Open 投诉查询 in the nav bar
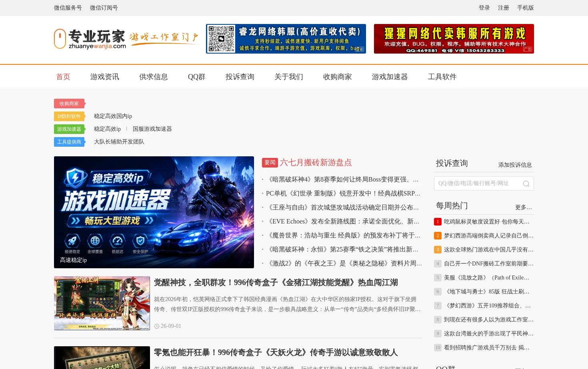 (x=240, y=77)
